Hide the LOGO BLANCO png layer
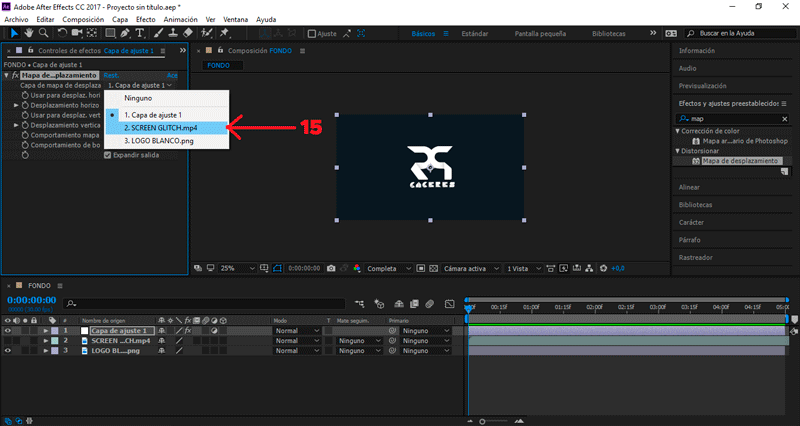 8,351
